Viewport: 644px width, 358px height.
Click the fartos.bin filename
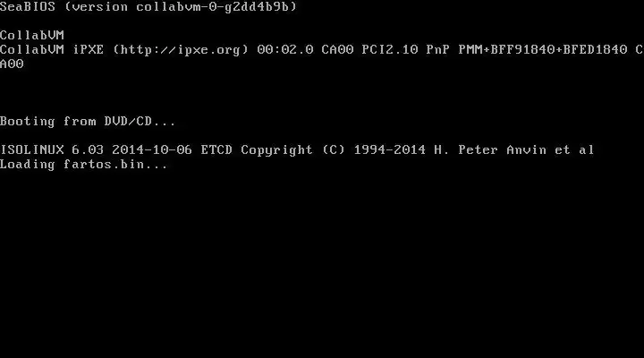click(104, 165)
